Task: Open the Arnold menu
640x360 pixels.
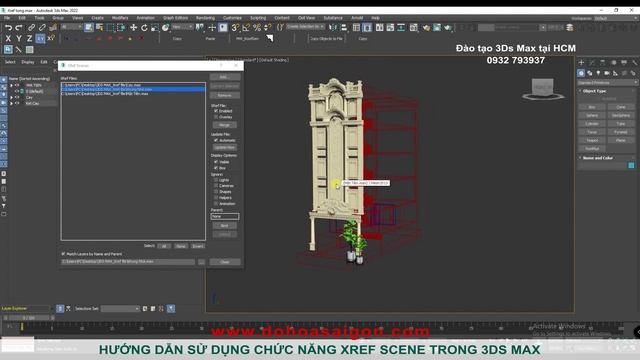Action: [357, 18]
